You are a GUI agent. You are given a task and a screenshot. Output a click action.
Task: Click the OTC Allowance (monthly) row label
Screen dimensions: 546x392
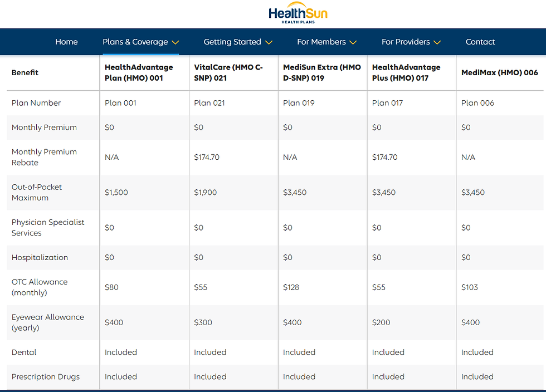tap(40, 287)
